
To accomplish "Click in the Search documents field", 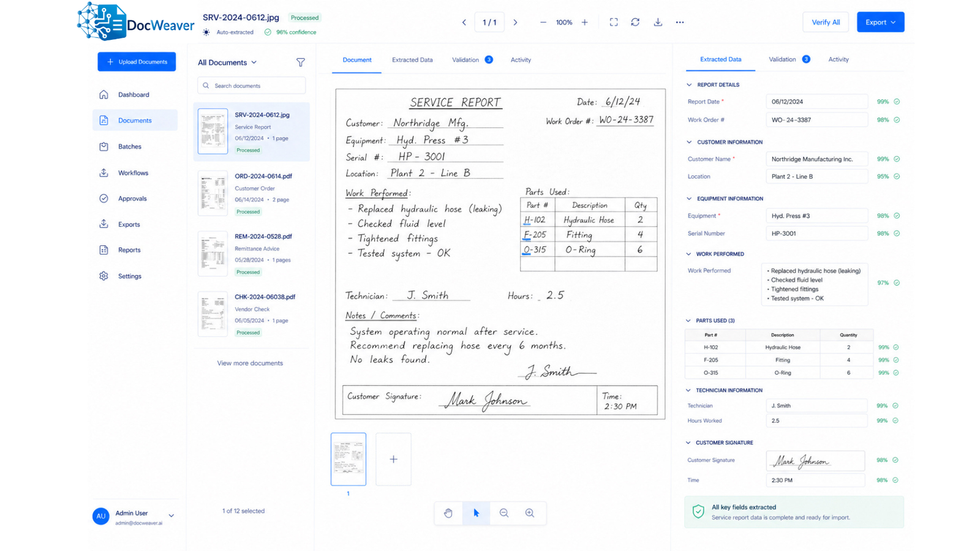I will pyautogui.click(x=251, y=86).
